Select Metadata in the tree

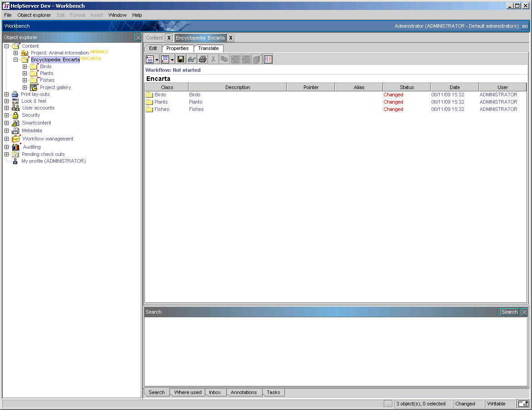[32, 130]
